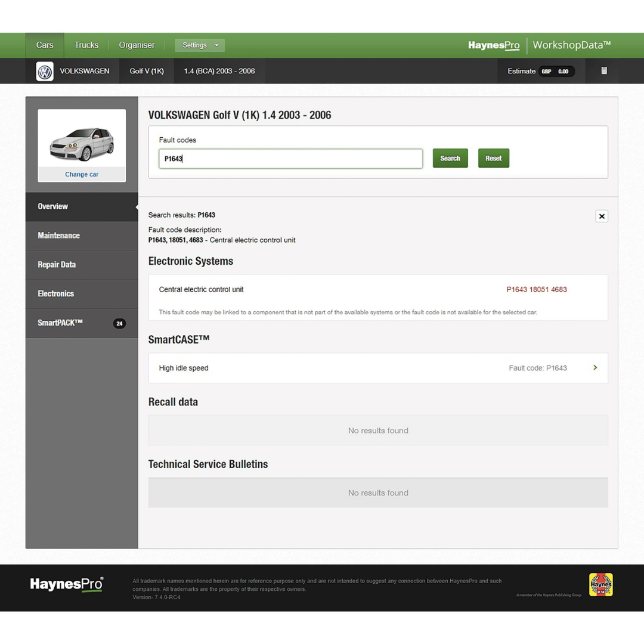Click the Version- 7.4.0-RC4 footer text

(x=156, y=597)
